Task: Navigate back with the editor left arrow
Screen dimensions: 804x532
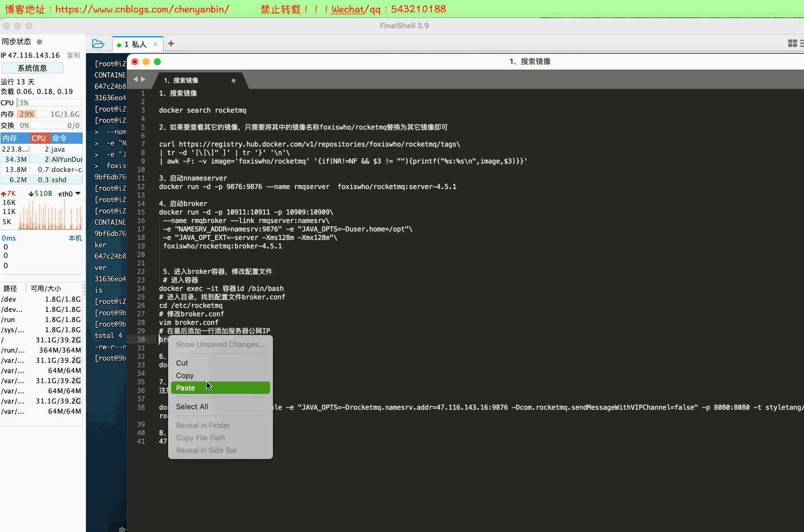Action: [x=135, y=80]
